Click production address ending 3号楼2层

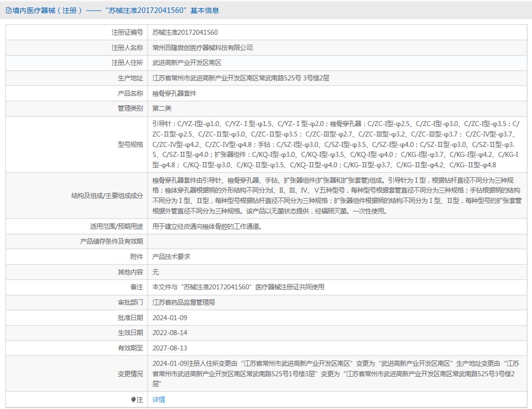pyautogui.click(x=241, y=78)
